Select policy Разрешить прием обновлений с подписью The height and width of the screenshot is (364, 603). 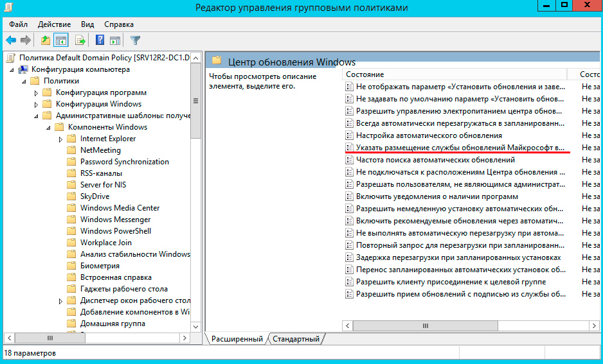point(461,294)
